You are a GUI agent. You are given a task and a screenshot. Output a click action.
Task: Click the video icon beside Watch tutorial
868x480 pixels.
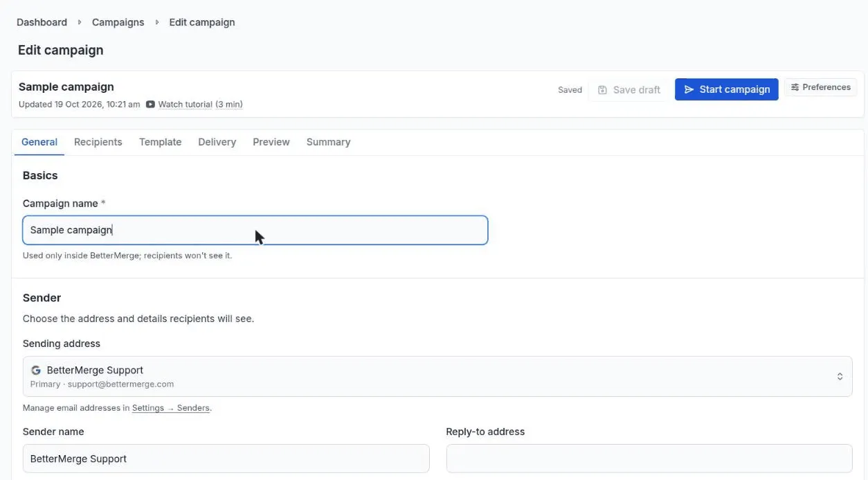(150, 105)
